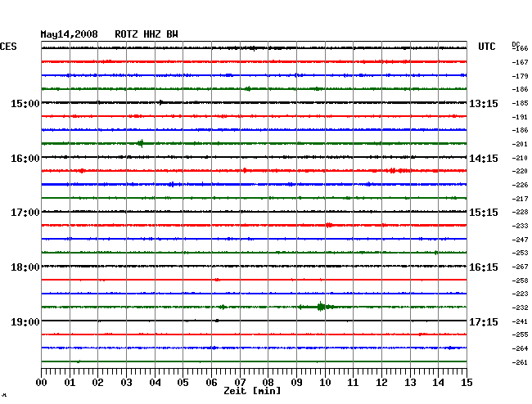The height and width of the screenshot is (404, 532).
Task: Select the 16:00 local time label
Action: click(25, 159)
